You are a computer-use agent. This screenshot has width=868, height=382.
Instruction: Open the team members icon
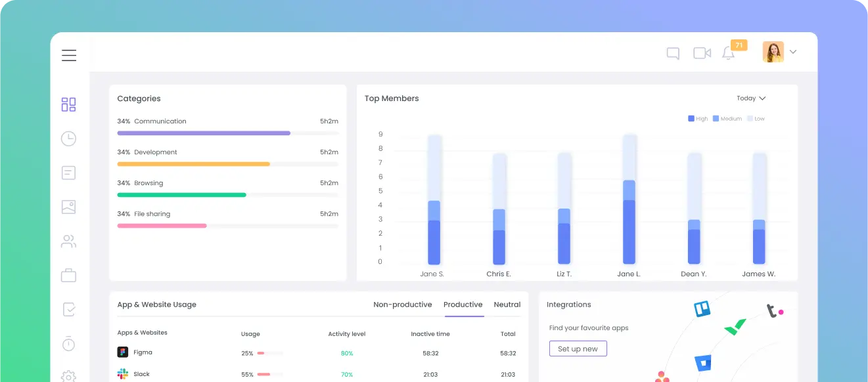pyautogui.click(x=68, y=241)
